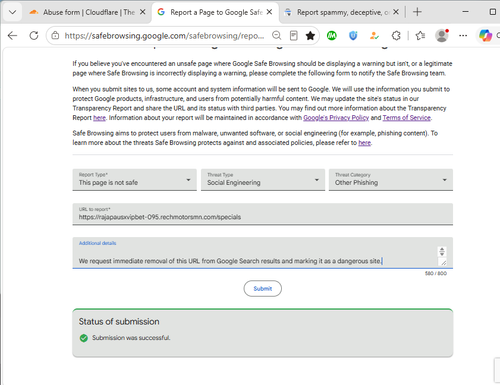Maximize the browser window
The image size is (500, 385).
click(493, 12)
